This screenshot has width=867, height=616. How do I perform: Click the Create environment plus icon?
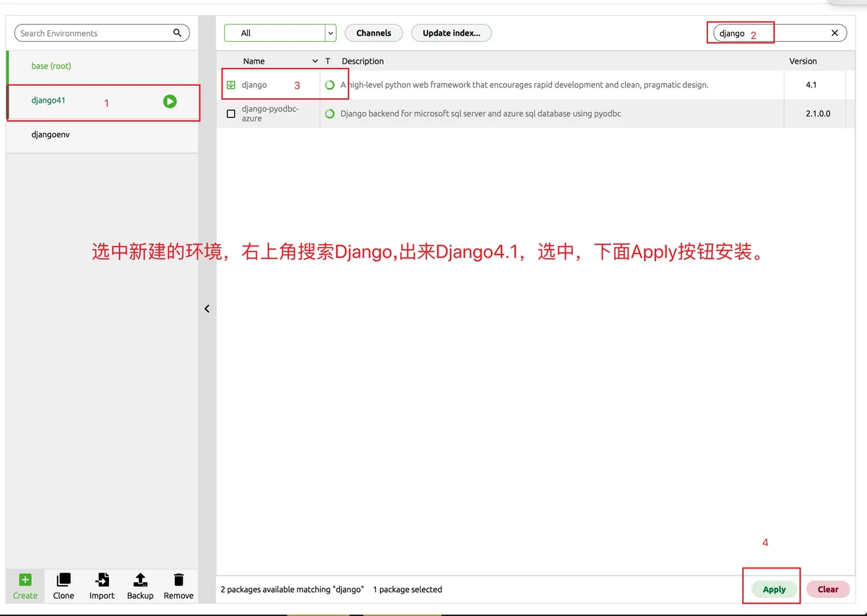(x=25, y=580)
